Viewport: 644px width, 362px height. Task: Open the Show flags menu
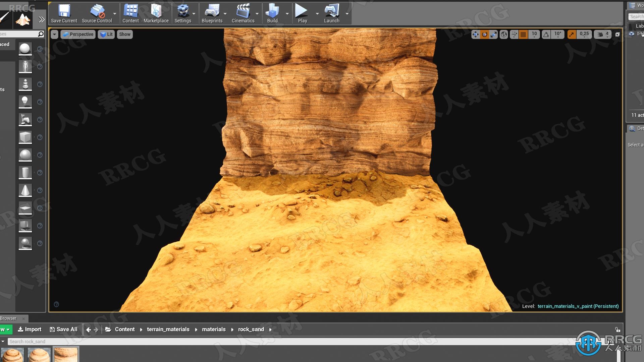pyautogui.click(x=125, y=34)
